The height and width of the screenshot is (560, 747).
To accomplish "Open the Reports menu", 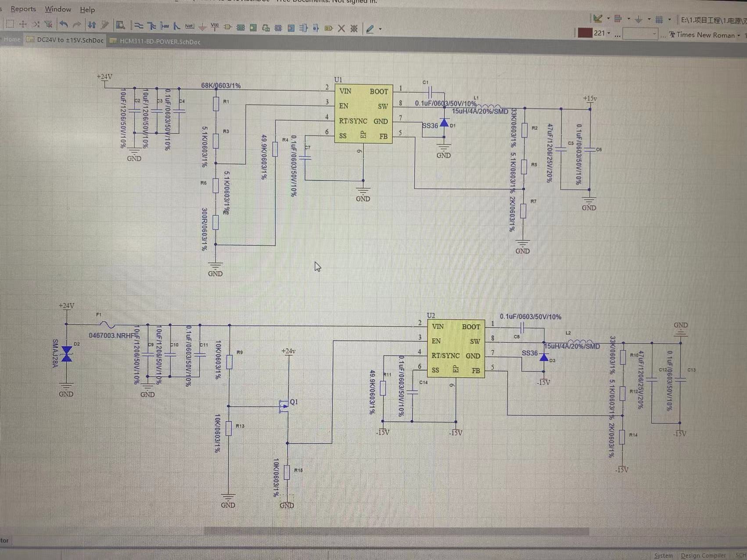I will (x=23, y=9).
